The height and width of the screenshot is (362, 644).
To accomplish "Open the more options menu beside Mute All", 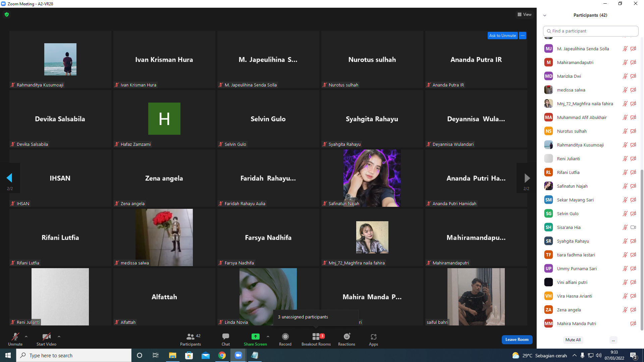I will pyautogui.click(x=613, y=340).
